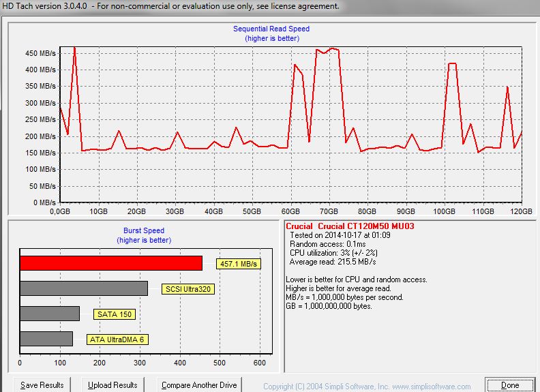Click the 'Lower is better for CPU' note
Image resolution: width=540 pixels, height=392 pixels.
357,280
